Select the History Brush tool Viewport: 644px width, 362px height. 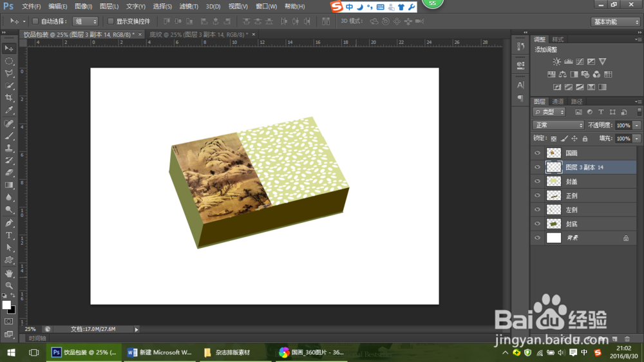pyautogui.click(x=8, y=160)
